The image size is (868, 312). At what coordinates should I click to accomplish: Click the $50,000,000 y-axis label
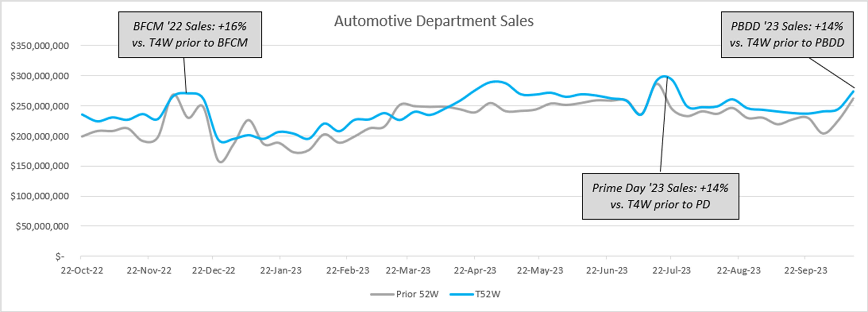(x=42, y=226)
